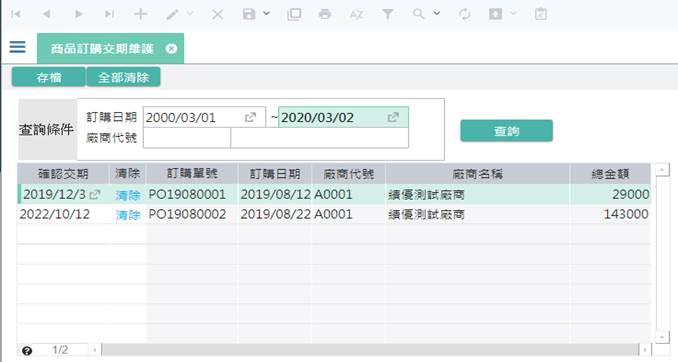Add new record plus icon
Screen dimensions: 678x362
[141, 14]
